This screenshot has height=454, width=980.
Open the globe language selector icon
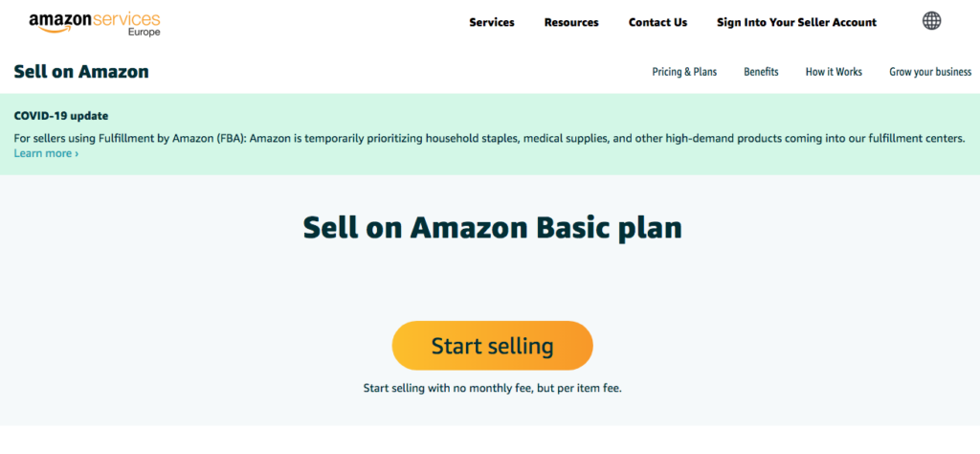click(931, 21)
